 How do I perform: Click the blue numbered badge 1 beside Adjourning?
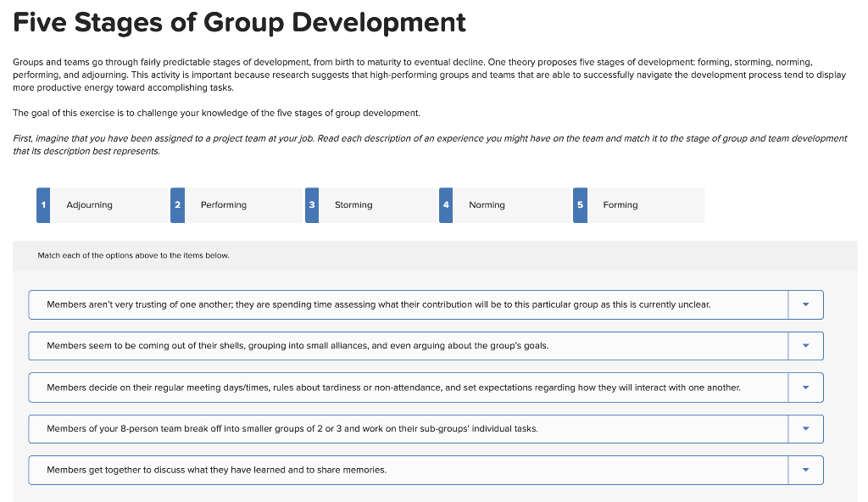(x=42, y=204)
